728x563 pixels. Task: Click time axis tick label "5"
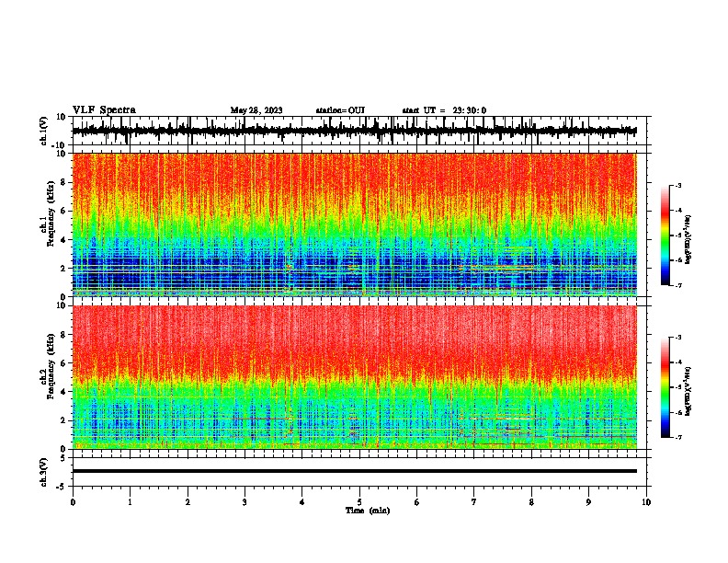359,502
